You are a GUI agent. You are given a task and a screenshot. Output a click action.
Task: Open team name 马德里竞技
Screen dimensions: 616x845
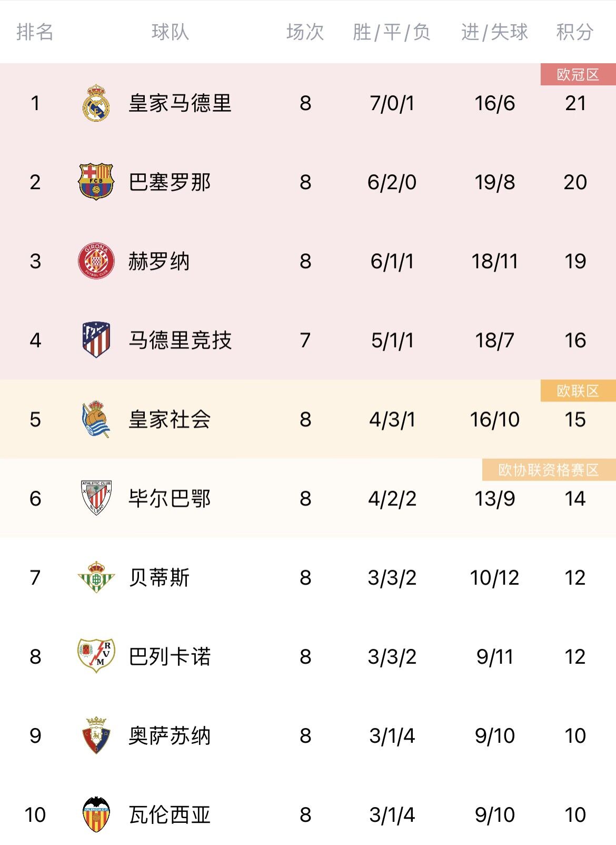tap(180, 340)
